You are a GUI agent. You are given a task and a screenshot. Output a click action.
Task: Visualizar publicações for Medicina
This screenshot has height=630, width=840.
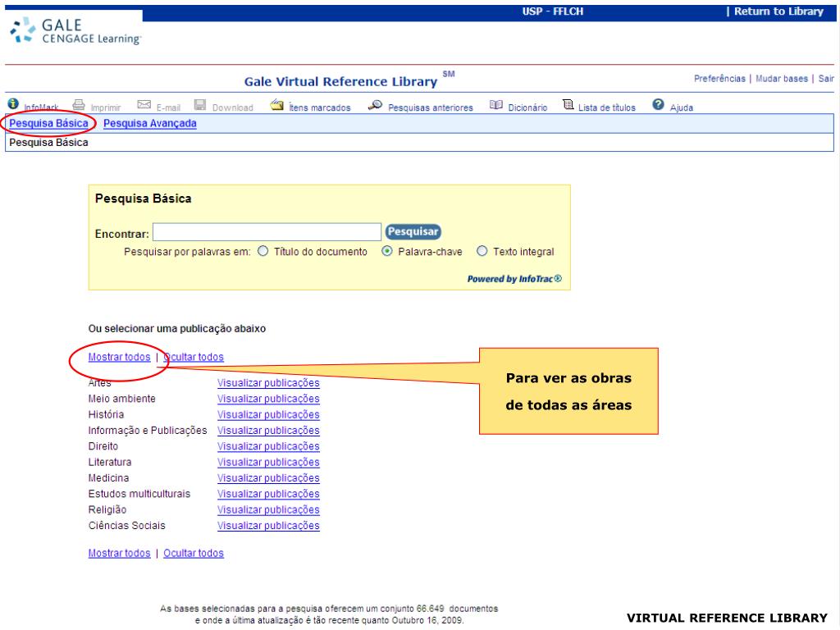click(x=268, y=478)
